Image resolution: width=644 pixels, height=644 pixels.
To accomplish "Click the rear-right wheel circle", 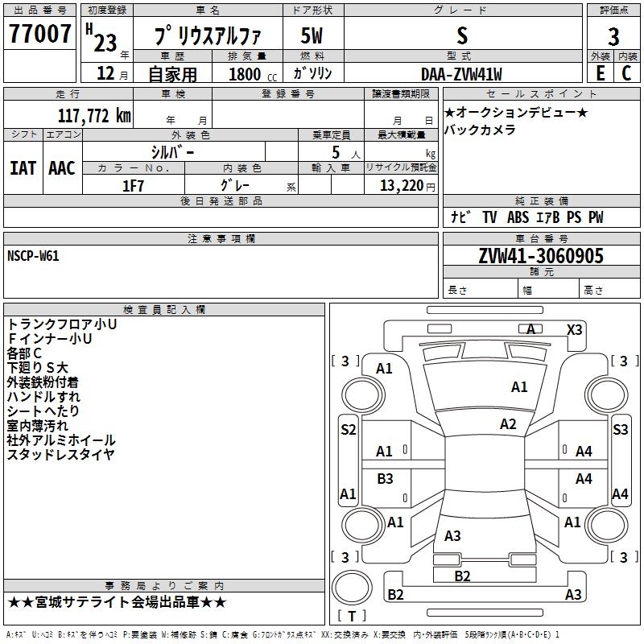I will [x=606, y=525].
